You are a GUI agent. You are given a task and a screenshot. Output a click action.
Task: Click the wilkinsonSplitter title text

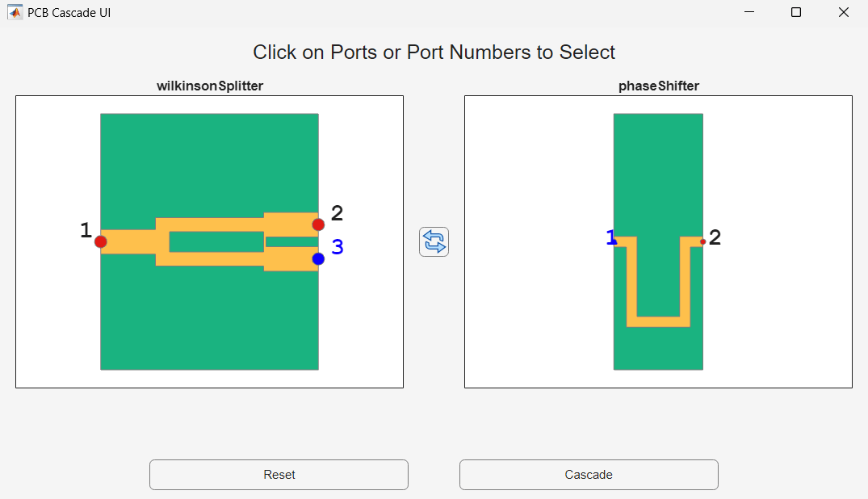click(x=210, y=86)
